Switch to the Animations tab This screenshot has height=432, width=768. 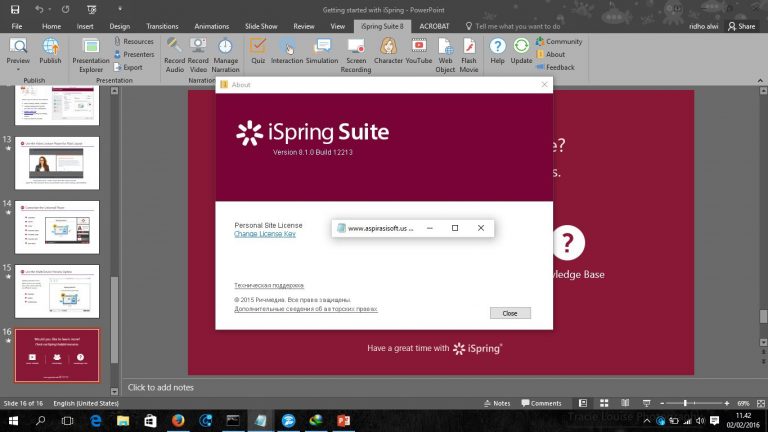[x=212, y=26]
